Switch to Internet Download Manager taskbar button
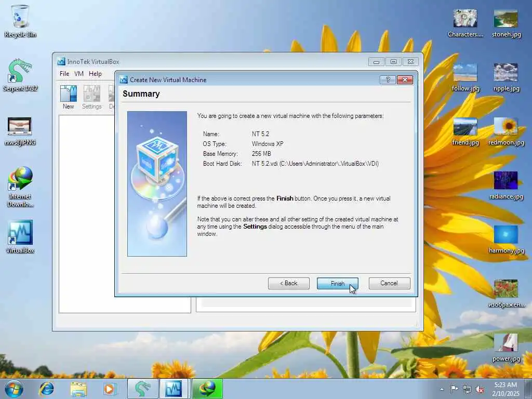532x399 pixels. pyautogui.click(x=207, y=389)
